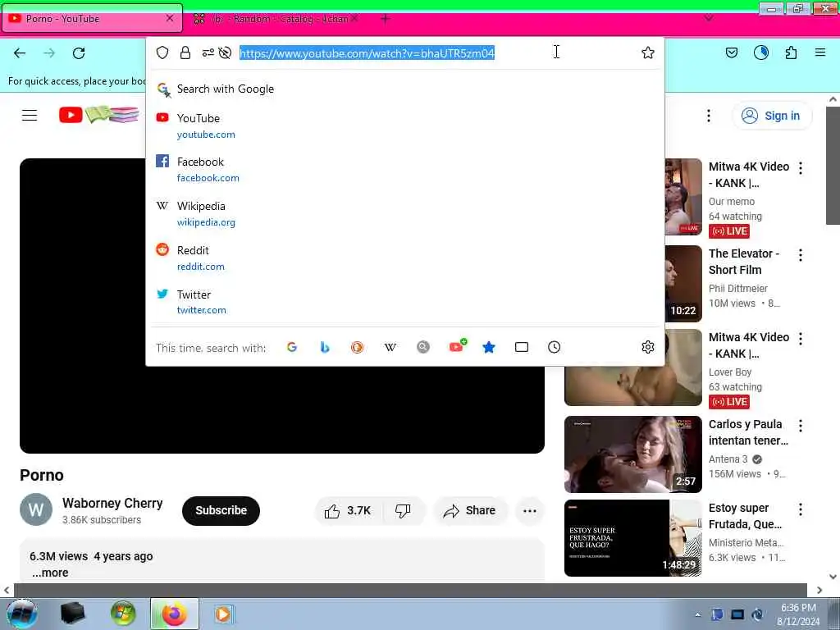
Task: Select the Wikipedia wikipedia.org suggestion
Action: point(405,214)
